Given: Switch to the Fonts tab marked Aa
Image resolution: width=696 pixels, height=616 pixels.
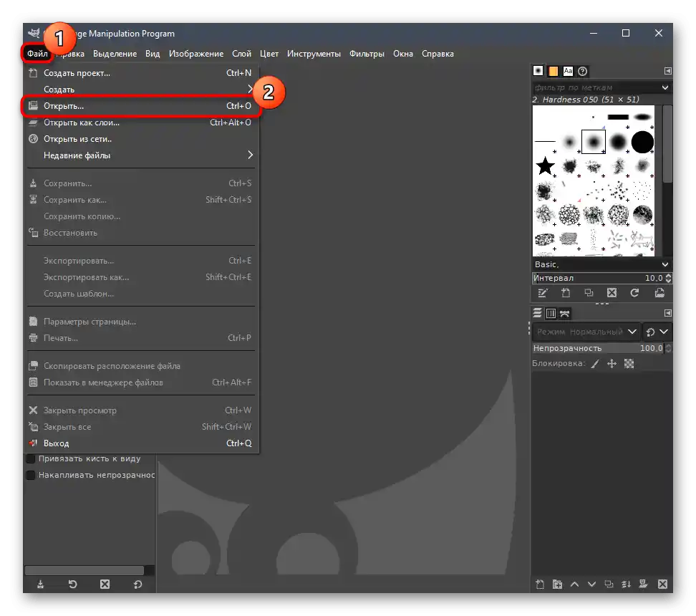Looking at the screenshot, I should click(568, 71).
